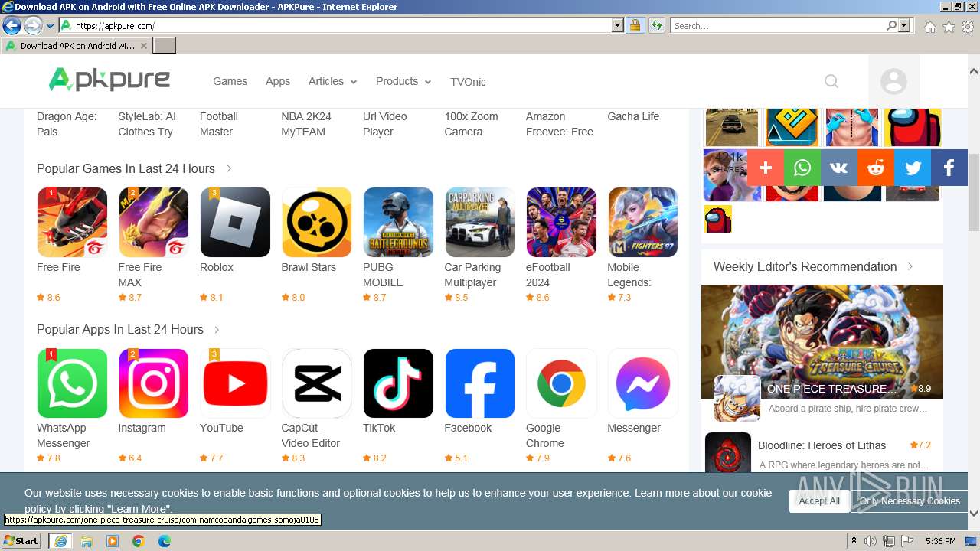Open the NBA 2K24 MyTEAM link
The image size is (980, 551).
click(306, 124)
